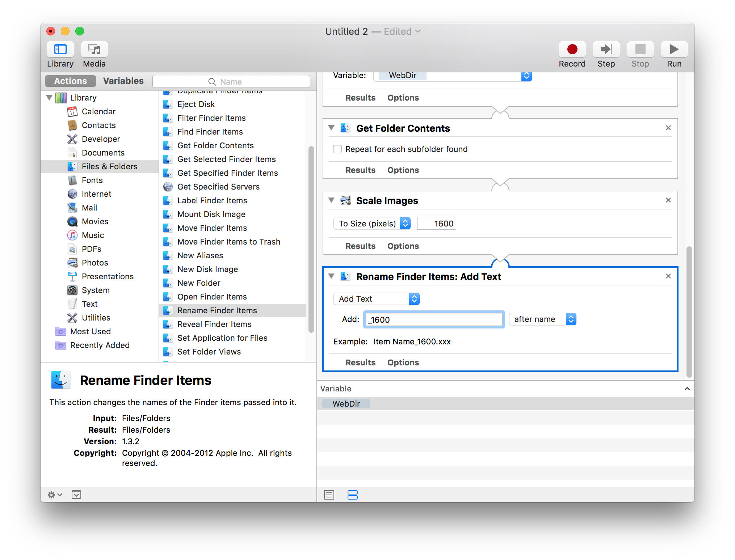This screenshot has width=735, height=560.
Task: Show Results of Get Folder Contents action
Action: [x=360, y=170]
